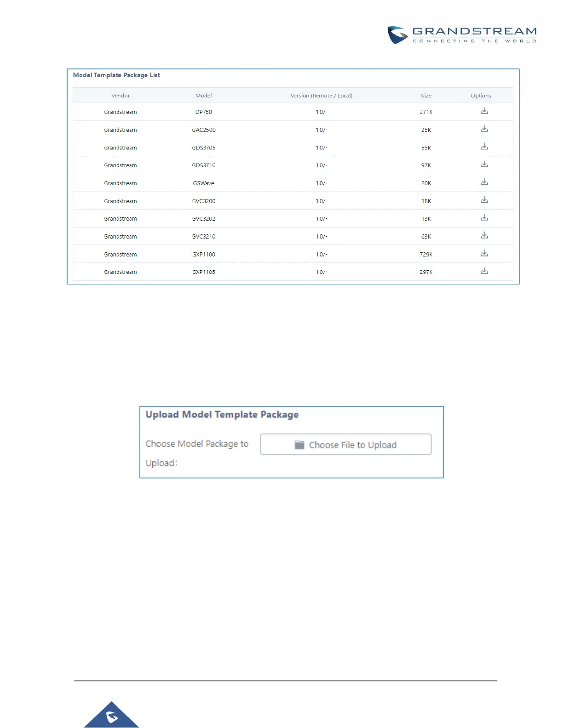Click the GVC3200 model cell
The image size is (563, 728).
click(204, 201)
